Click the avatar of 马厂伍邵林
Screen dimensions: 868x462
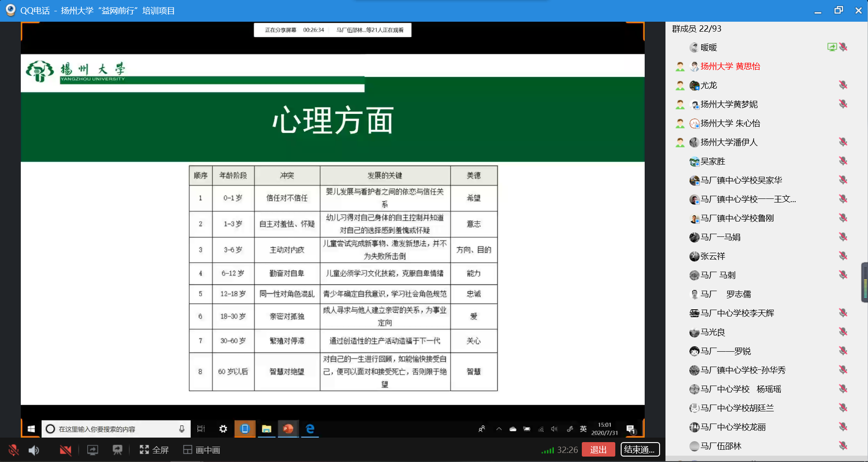tap(694, 446)
